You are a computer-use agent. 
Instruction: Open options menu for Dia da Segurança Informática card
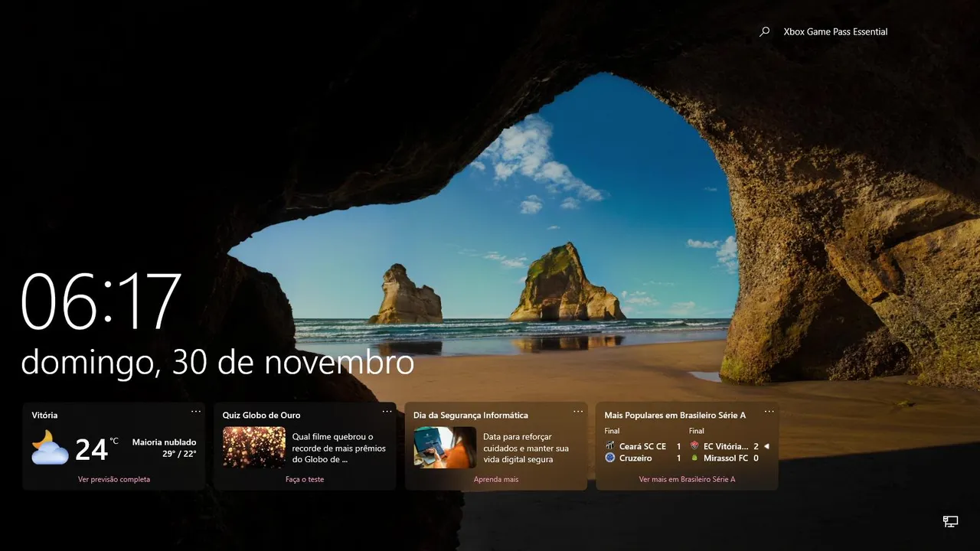point(578,412)
